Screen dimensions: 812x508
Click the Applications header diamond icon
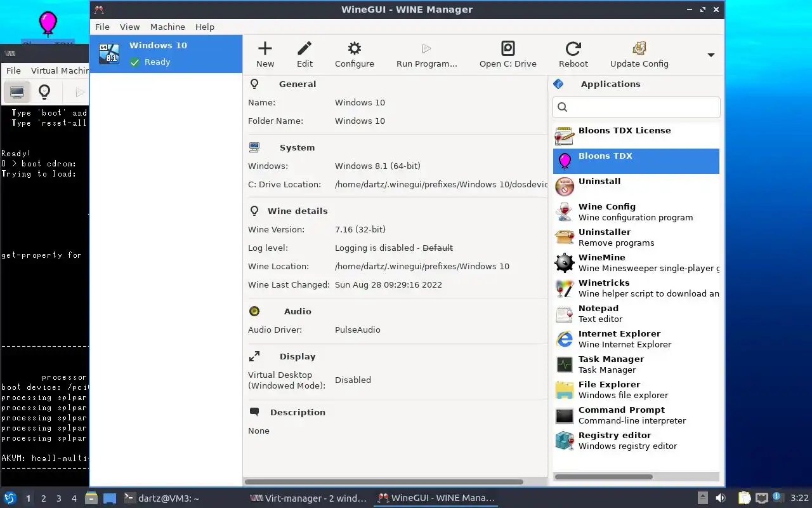(558, 84)
